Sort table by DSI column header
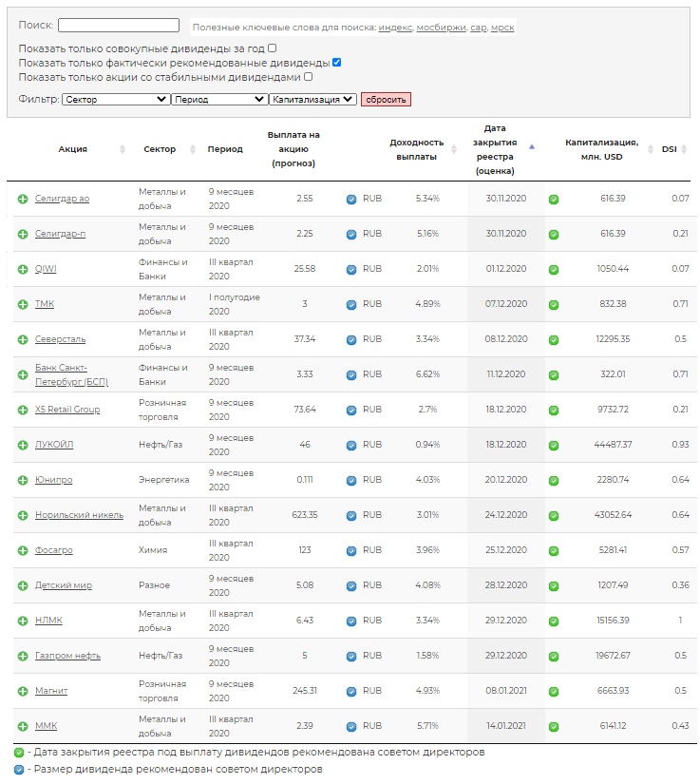This screenshot has width=700, height=784. click(670, 149)
